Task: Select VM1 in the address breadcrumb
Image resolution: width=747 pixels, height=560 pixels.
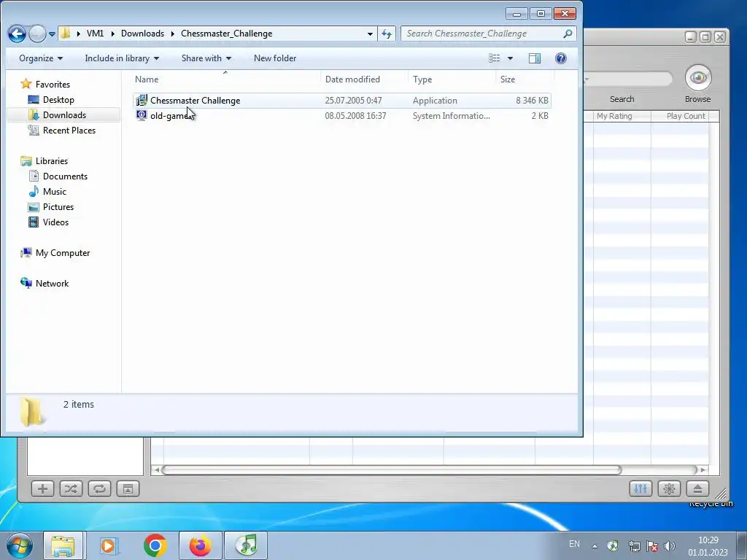Action: (96, 34)
